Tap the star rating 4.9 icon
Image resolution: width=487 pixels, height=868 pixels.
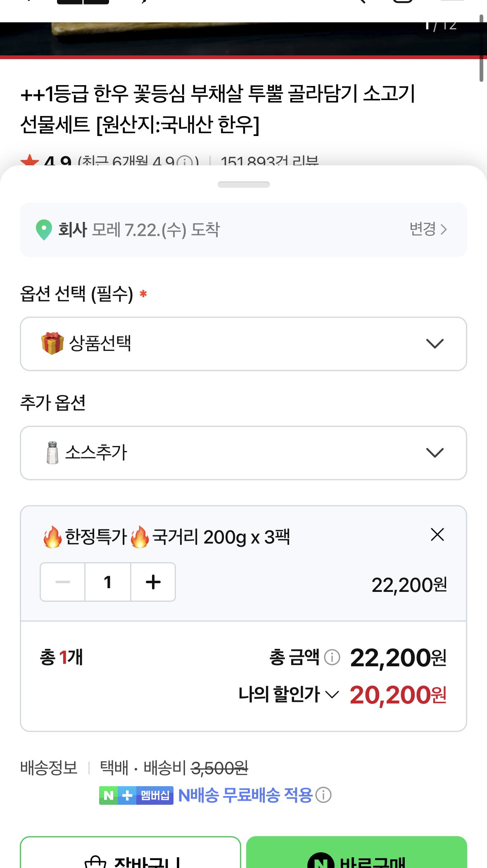click(30, 160)
